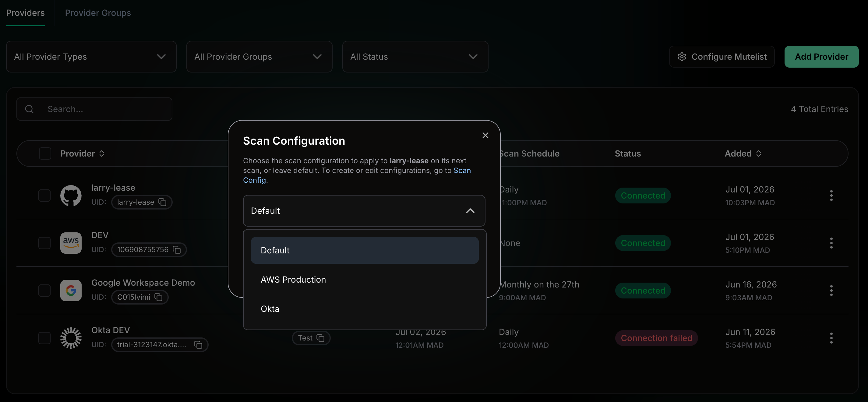Select all providers checkbox in header

point(45,154)
